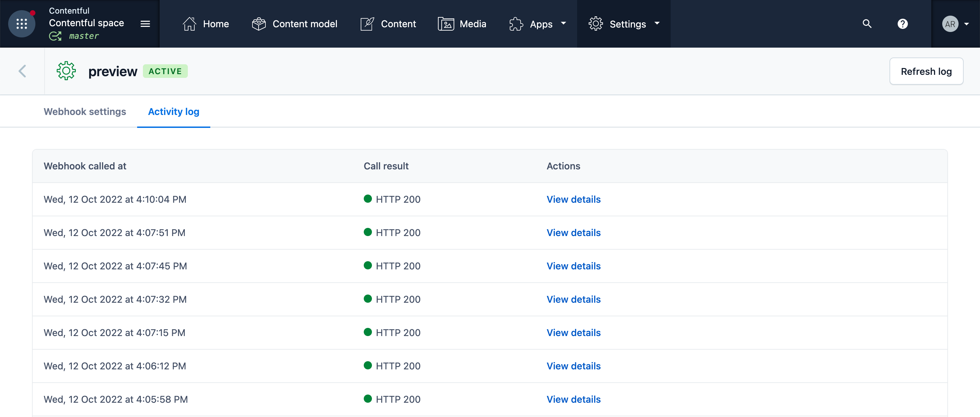Click the ACTIVE status badge

pos(165,71)
